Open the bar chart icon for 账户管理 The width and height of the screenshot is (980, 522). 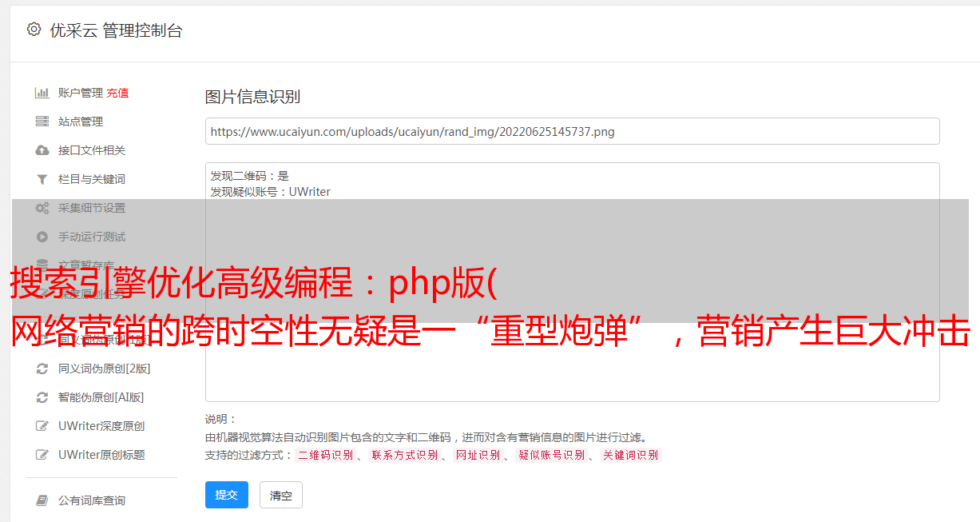pos(42,93)
